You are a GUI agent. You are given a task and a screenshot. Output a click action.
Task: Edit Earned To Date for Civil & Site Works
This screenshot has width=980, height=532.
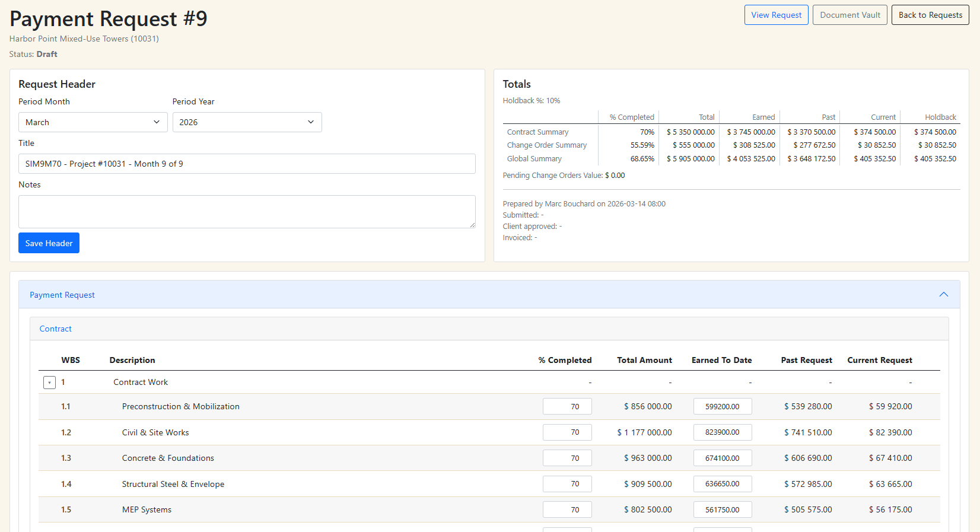click(722, 432)
